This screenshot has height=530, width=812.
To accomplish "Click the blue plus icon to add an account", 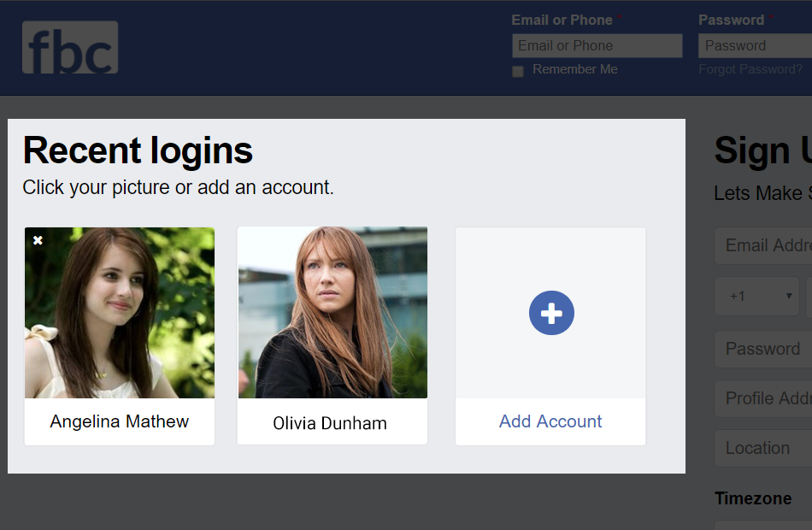I will point(551,313).
